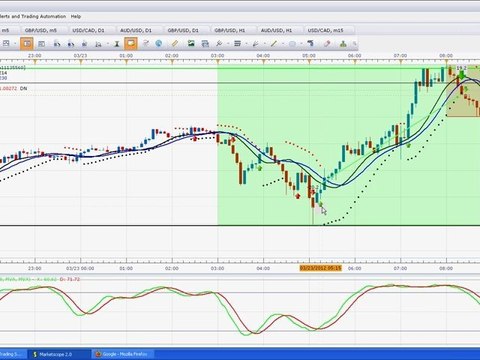Click the D: 71.72 stochastic value label
480x360 pixels.
pos(69,279)
